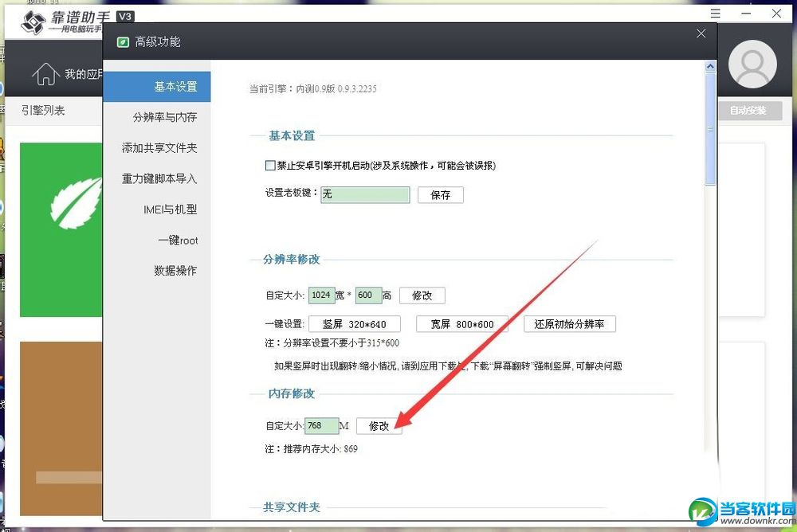Toggle 禁止安卓引擎开机启动 checkbox
Image resolution: width=797 pixels, height=532 pixels.
pyautogui.click(x=270, y=166)
